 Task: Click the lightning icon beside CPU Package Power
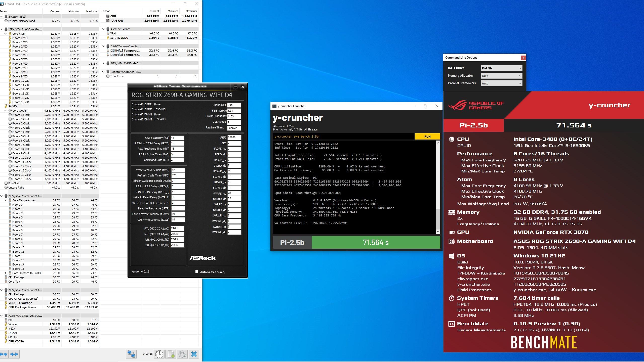tap(6, 307)
